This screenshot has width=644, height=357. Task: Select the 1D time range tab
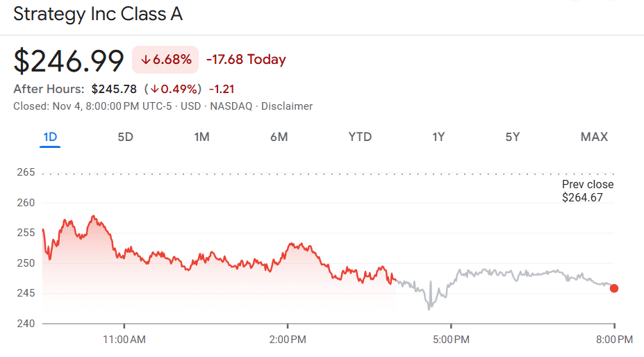click(x=50, y=137)
